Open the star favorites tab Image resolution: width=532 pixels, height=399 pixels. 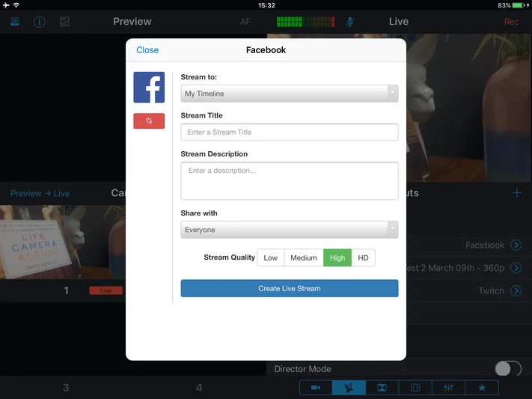[482, 388]
